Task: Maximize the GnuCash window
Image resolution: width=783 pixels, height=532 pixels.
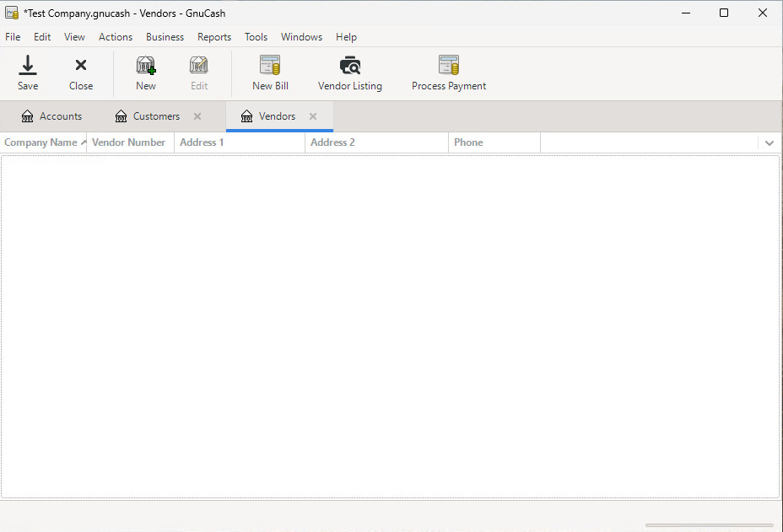Action: (x=724, y=13)
